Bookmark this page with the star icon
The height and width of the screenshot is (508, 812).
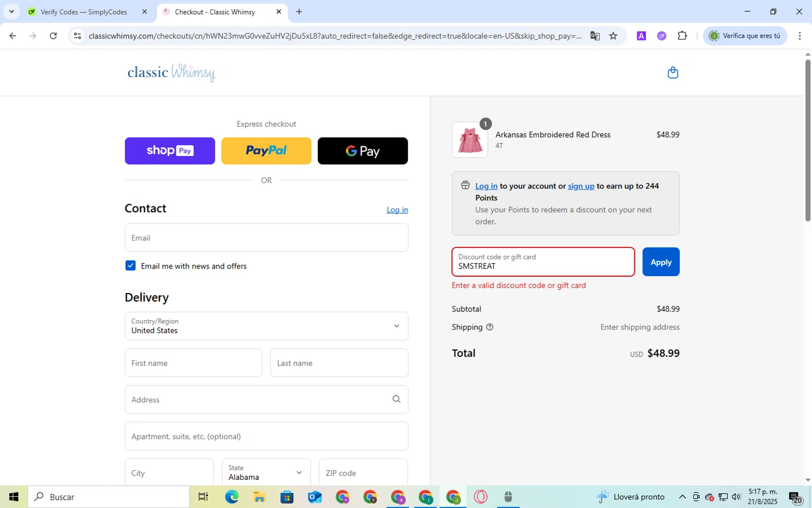[613, 36]
